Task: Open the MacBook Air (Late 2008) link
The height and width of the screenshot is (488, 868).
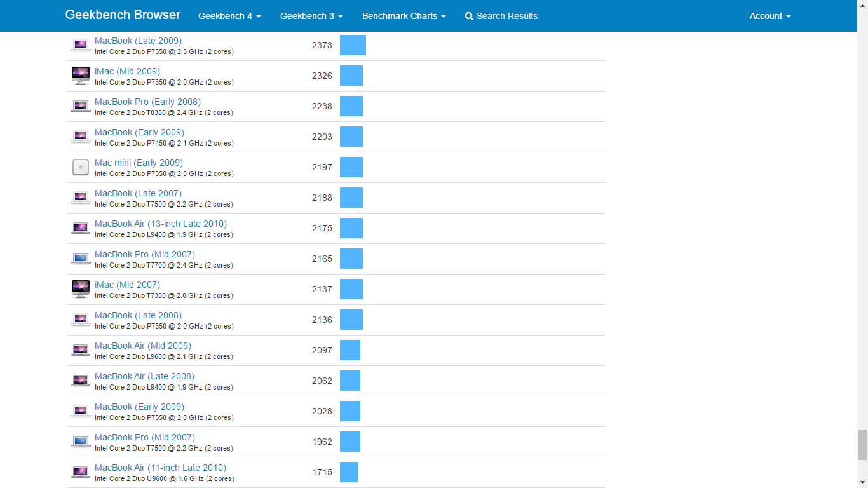Action: point(144,376)
